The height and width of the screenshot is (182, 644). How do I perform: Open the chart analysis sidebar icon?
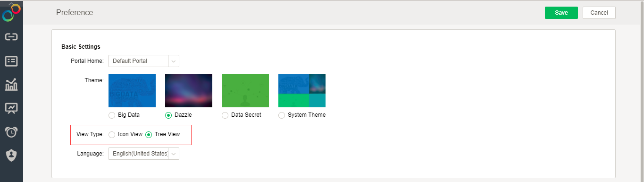coord(11,85)
